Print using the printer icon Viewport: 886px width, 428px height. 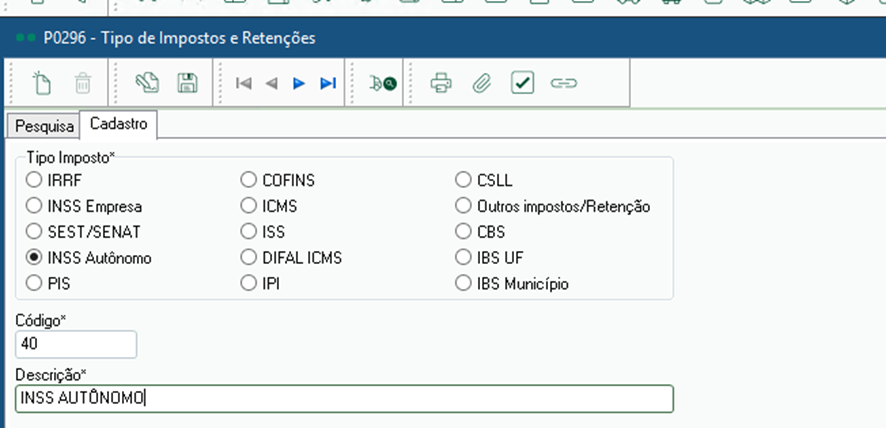[x=441, y=83]
